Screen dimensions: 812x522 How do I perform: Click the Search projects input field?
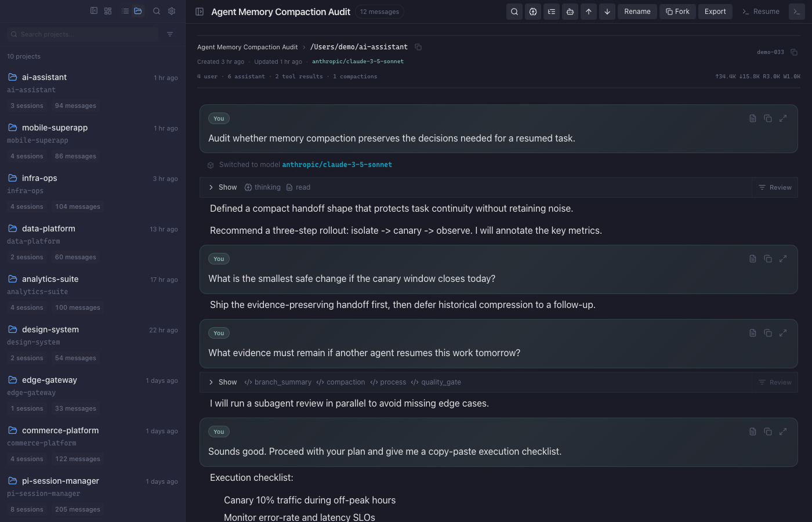[83, 34]
